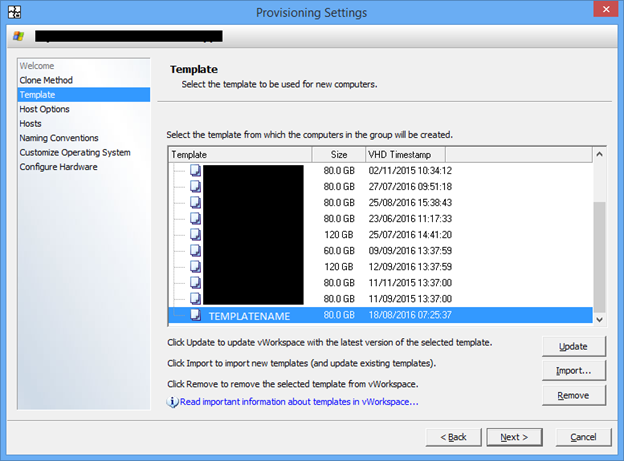Click the template icon in the 12/09/2016 row
The height and width of the screenshot is (461, 624).
click(195, 266)
